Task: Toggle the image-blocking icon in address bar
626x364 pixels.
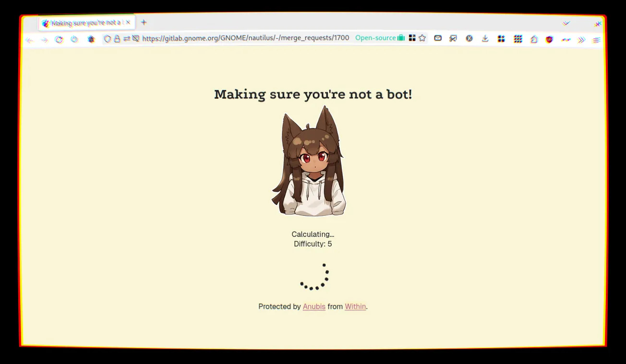Action: click(136, 39)
